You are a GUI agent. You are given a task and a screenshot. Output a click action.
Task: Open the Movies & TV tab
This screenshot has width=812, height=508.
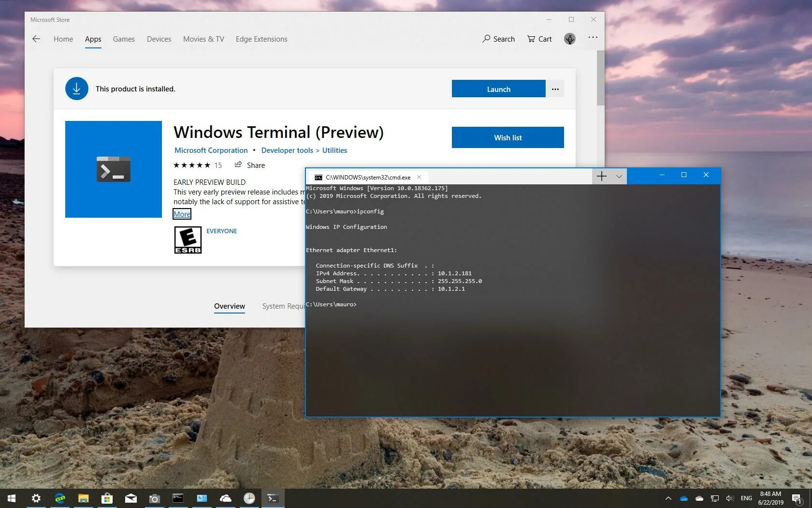click(x=203, y=39)
